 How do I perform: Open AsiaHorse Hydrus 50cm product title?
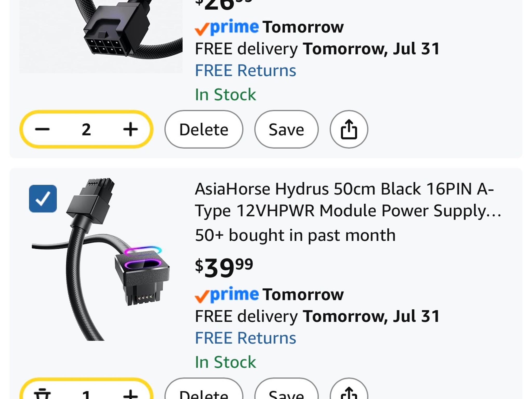(348, 199)
